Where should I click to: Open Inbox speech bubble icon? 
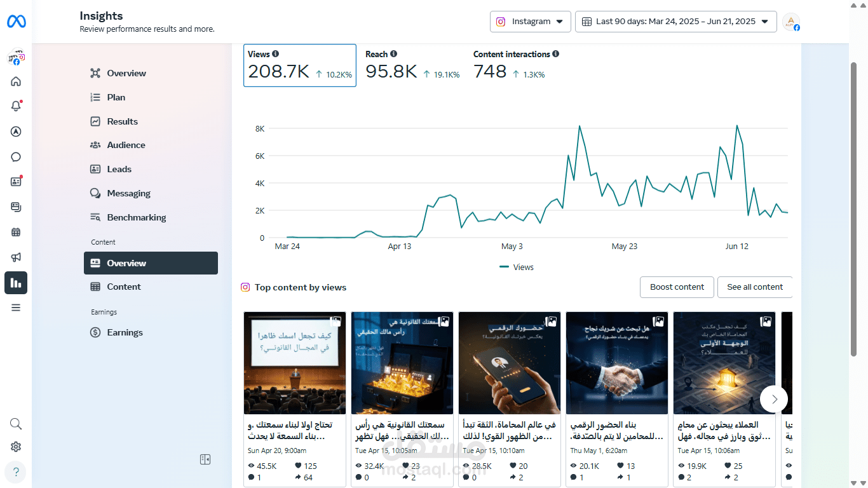(x=16, y=157)
